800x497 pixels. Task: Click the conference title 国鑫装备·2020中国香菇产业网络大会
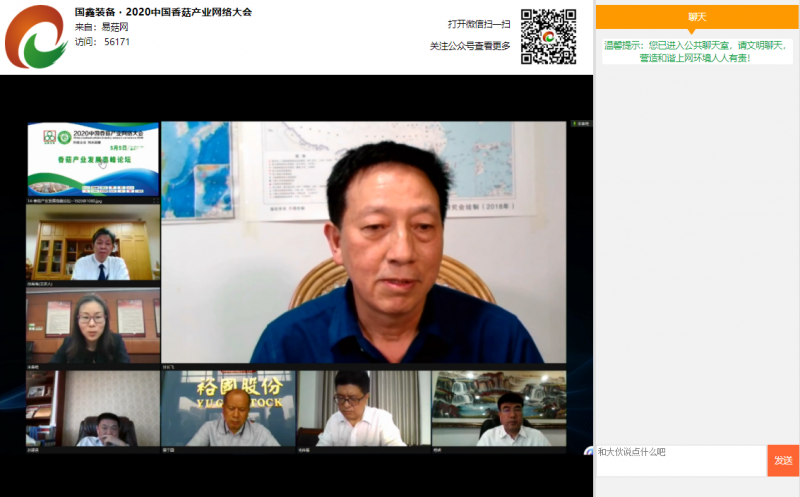163,12
